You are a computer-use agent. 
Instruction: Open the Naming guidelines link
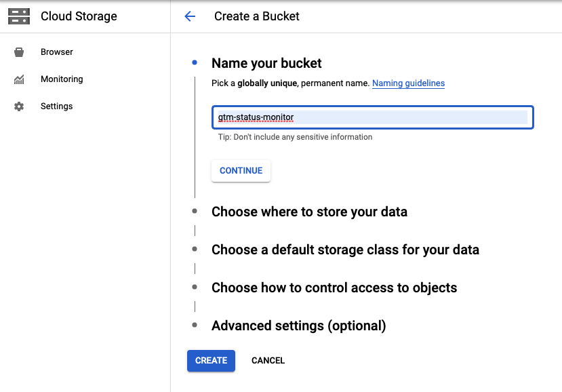click(x=408, y=83)
